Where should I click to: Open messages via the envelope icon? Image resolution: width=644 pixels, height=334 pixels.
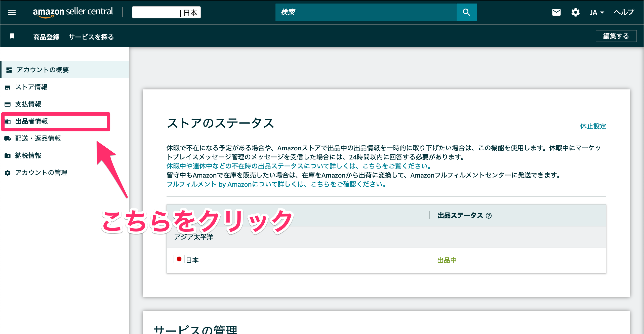tap(556, 12)
